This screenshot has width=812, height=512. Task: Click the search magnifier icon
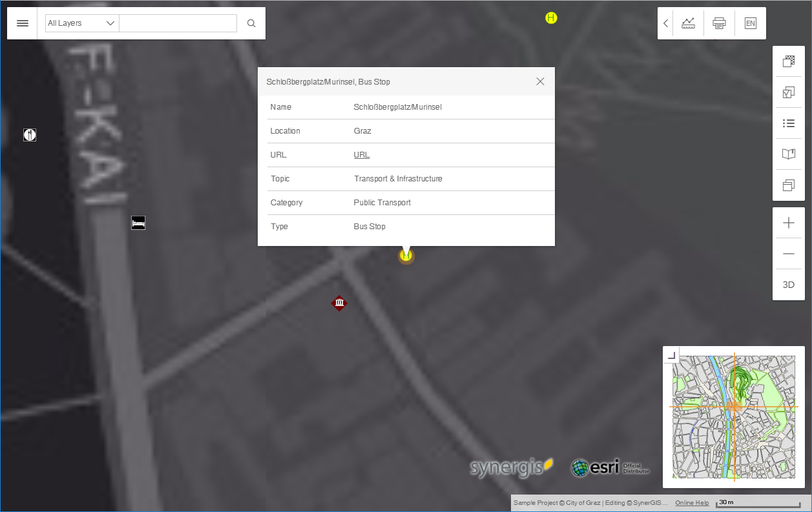pyautogui.click(x=251, y=23)
